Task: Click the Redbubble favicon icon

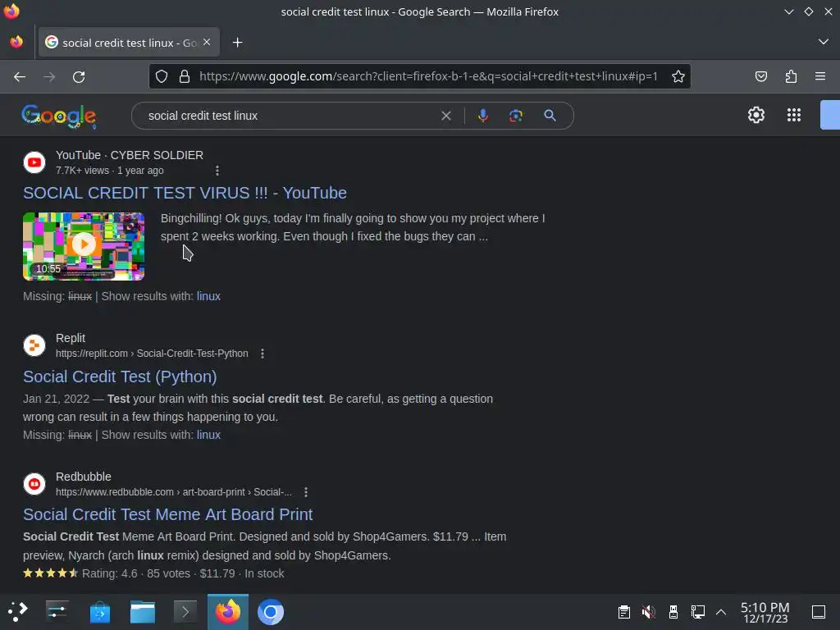Action: pyautogui.click(x=34, y=484)
